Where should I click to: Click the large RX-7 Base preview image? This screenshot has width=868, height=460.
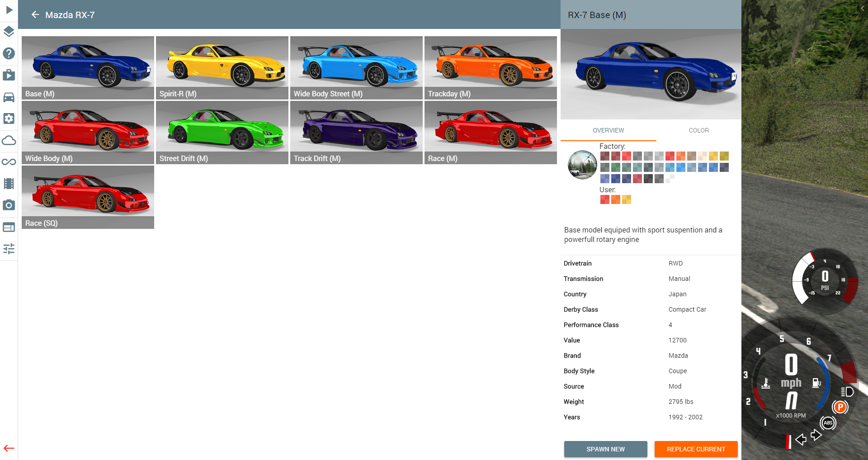point(651,74)
